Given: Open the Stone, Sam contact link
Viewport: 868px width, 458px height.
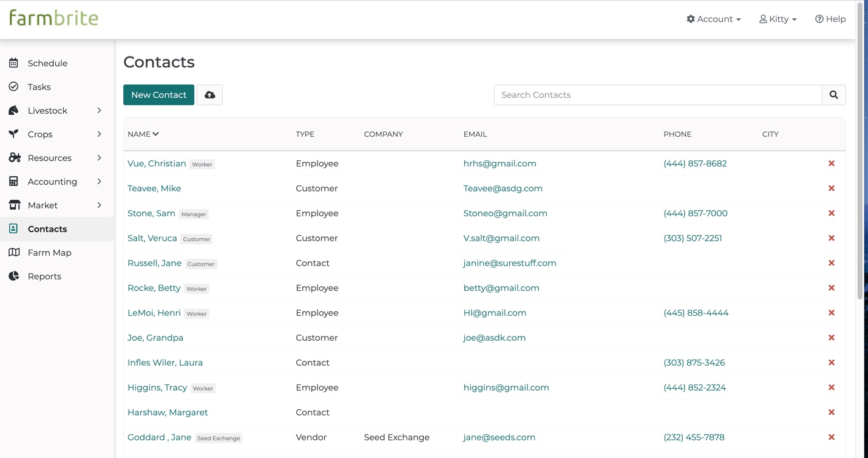Looking at the screenshot, I should (151, 213).
